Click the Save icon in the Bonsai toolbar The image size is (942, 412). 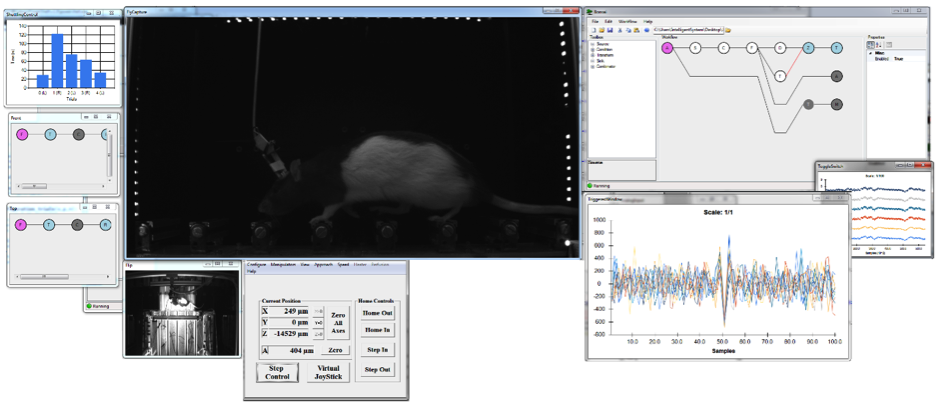tap(611, 31)
